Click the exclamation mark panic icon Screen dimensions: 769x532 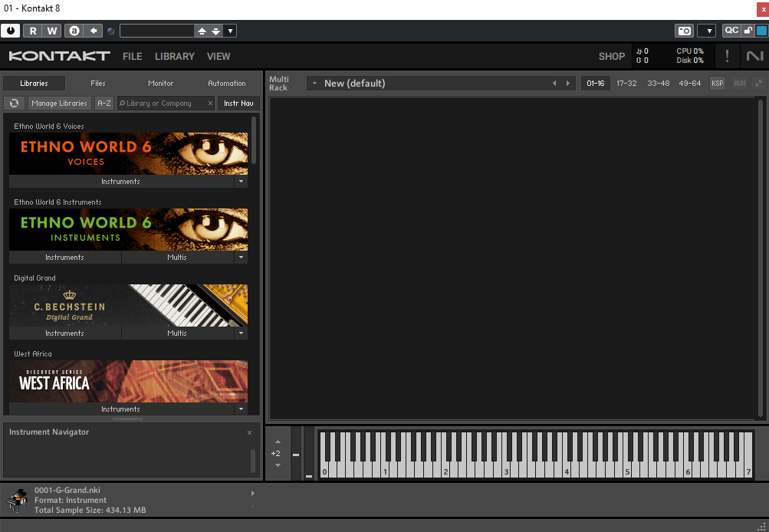click(727, 56)
